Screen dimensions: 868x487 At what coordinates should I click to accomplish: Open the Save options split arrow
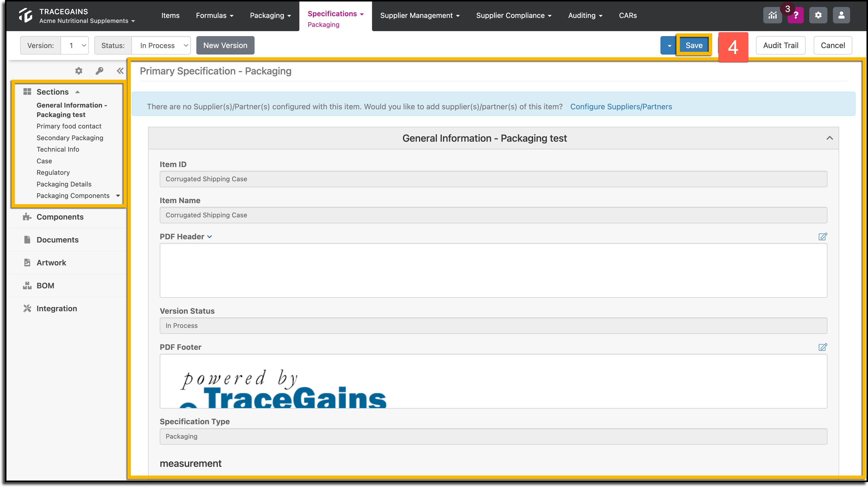point(669,46)
